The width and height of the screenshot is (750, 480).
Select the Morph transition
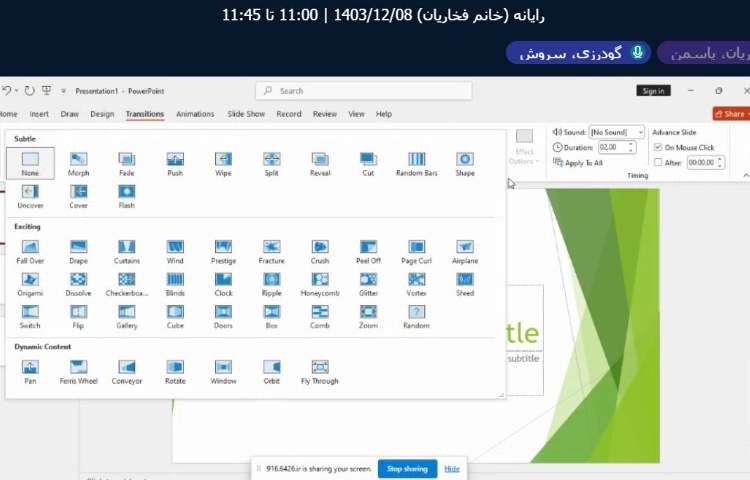78,164
